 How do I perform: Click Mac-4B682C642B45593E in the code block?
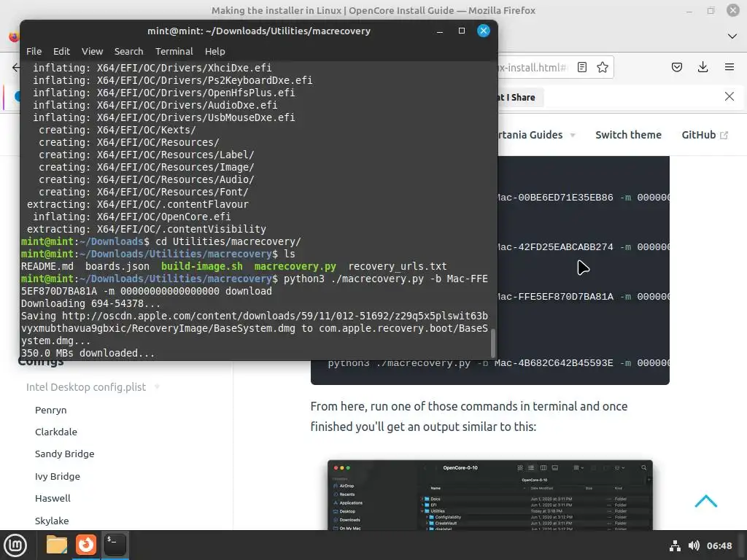click(554, 363)
